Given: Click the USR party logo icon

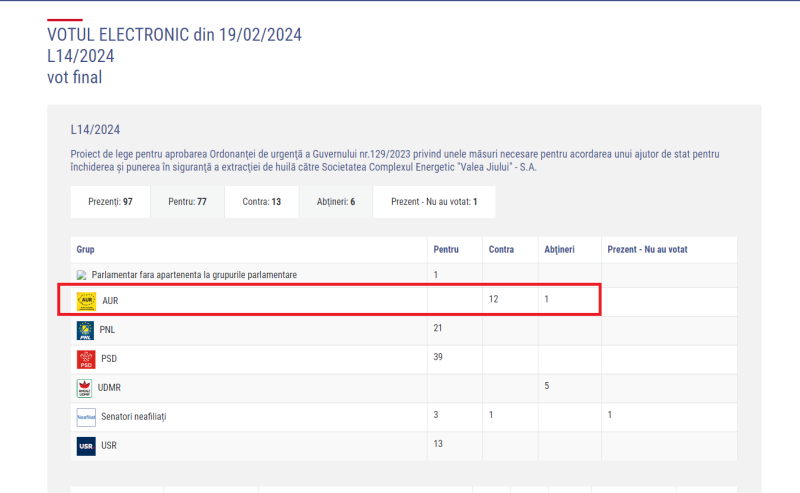Looking at the screenshot, I should [86, 446].
